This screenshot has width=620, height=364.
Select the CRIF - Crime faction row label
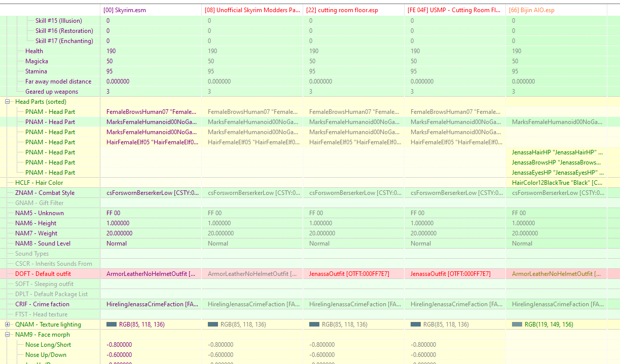pyautogui.click(x=42, y=304)
